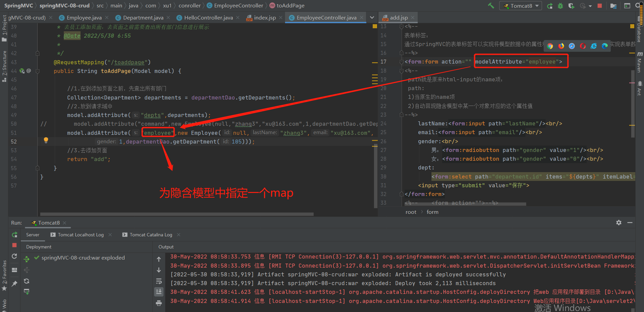Rerun Tomcat8 in the Run panel
Image resolution: width=644 pixels, height=312 pixels.
(x=14, y=235)
